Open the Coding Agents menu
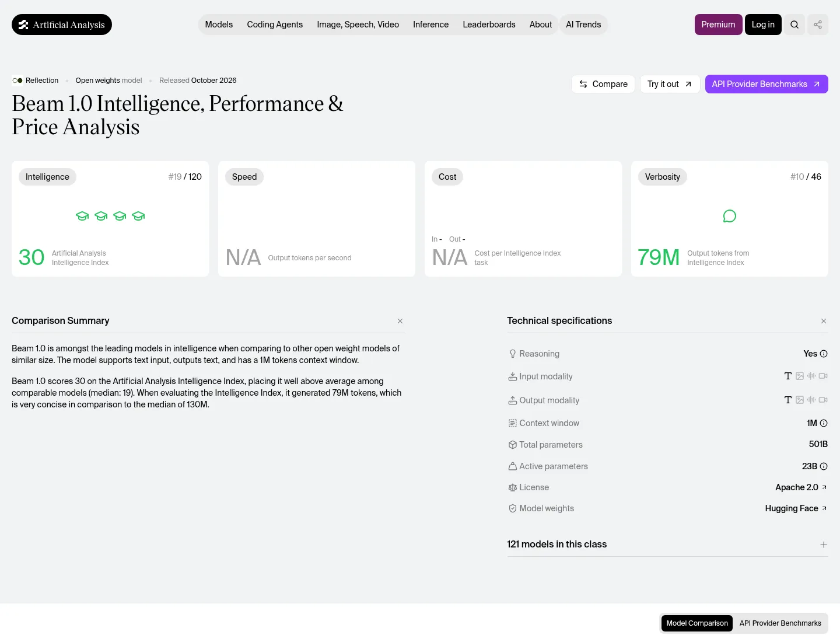Screen dimensions: 840x642 (275, 25)
